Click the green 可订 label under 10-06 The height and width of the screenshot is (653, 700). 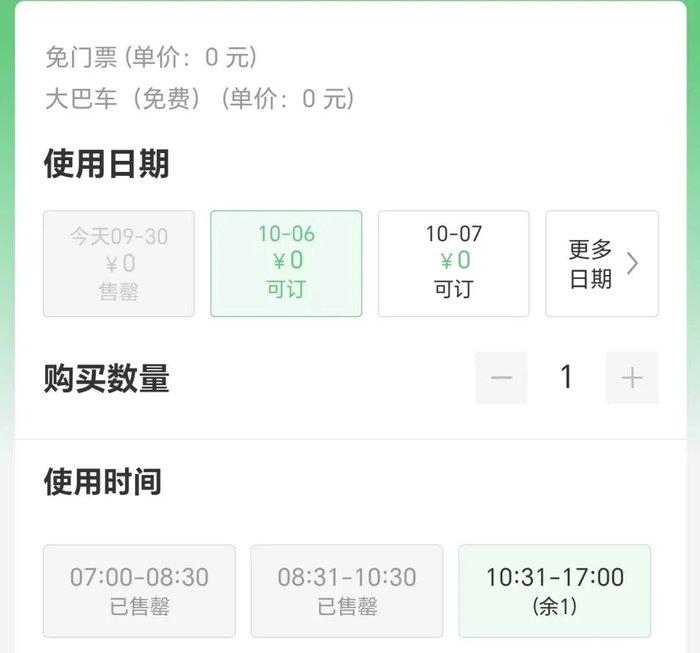pyautogui.click(x=286, y=289)
